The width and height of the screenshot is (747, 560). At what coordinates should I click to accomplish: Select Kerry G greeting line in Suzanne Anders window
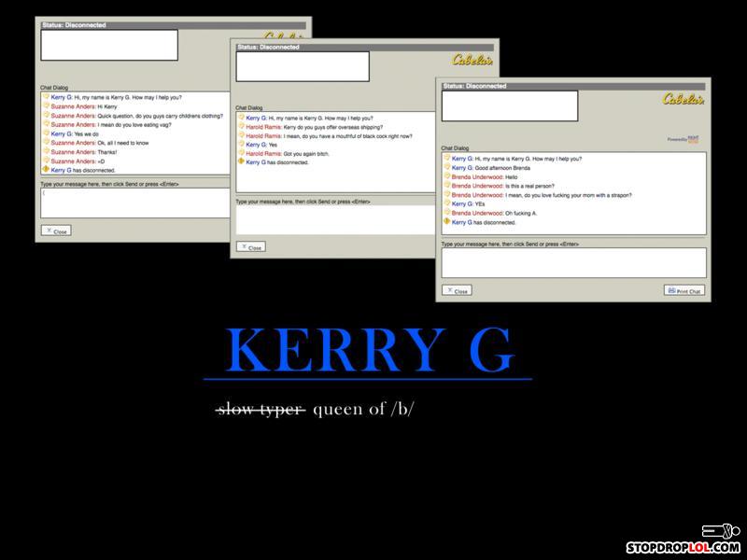116,97
